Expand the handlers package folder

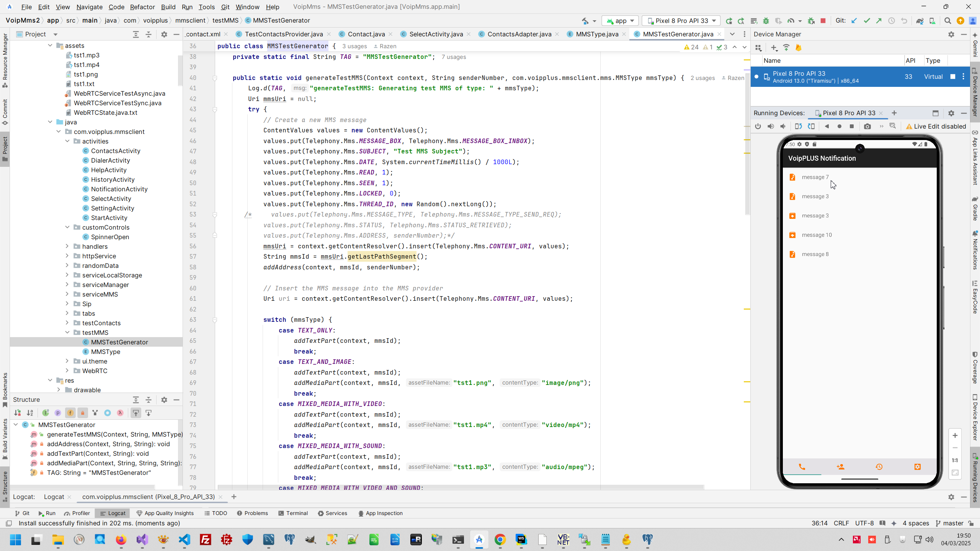tap(67, 246)
